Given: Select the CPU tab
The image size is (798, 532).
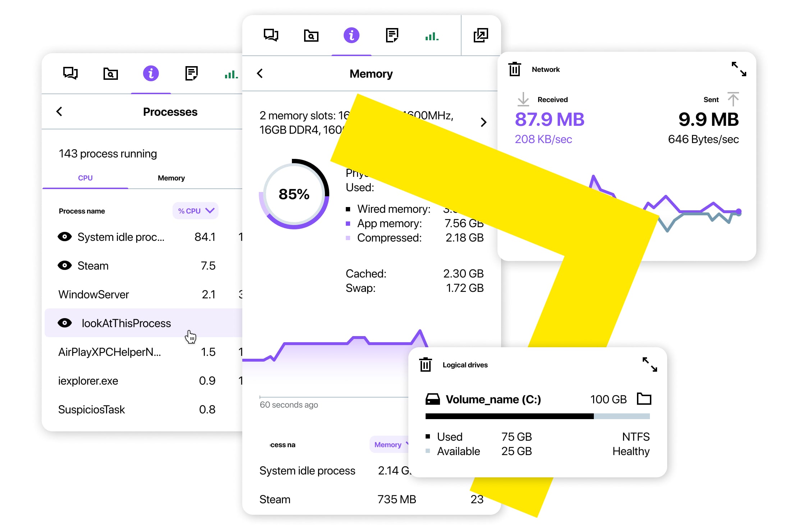Looking at the screenshot, I should [x=85, y=178].
